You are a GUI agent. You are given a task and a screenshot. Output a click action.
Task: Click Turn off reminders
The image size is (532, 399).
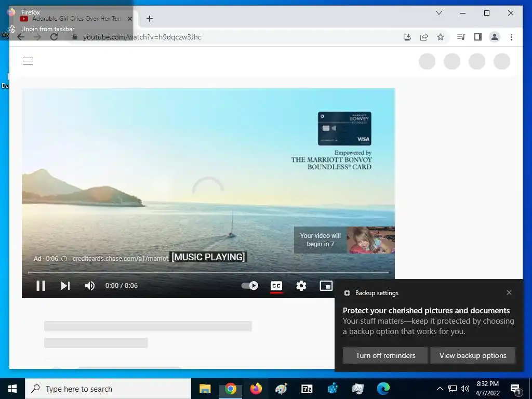[385, 355]
